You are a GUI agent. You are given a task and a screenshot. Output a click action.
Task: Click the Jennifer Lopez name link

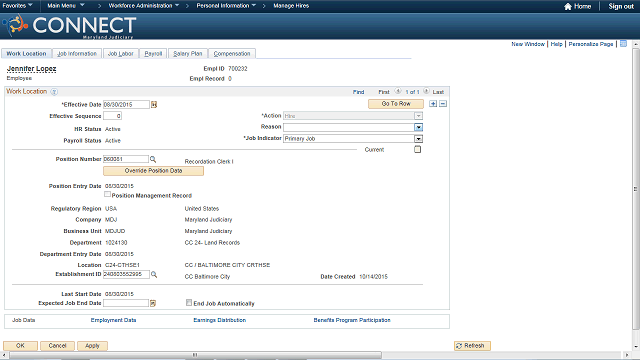[31, 69]
